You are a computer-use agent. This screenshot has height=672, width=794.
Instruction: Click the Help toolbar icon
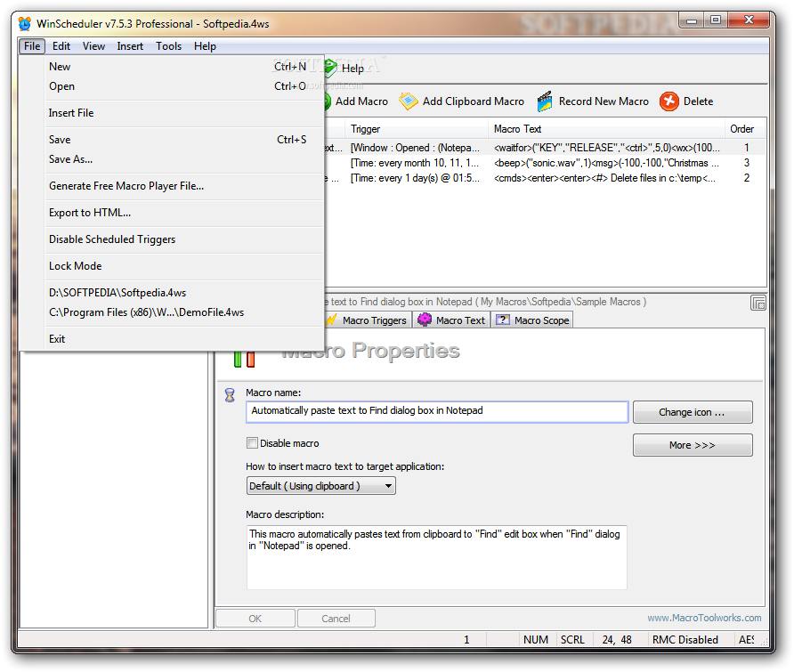[330, 68]
